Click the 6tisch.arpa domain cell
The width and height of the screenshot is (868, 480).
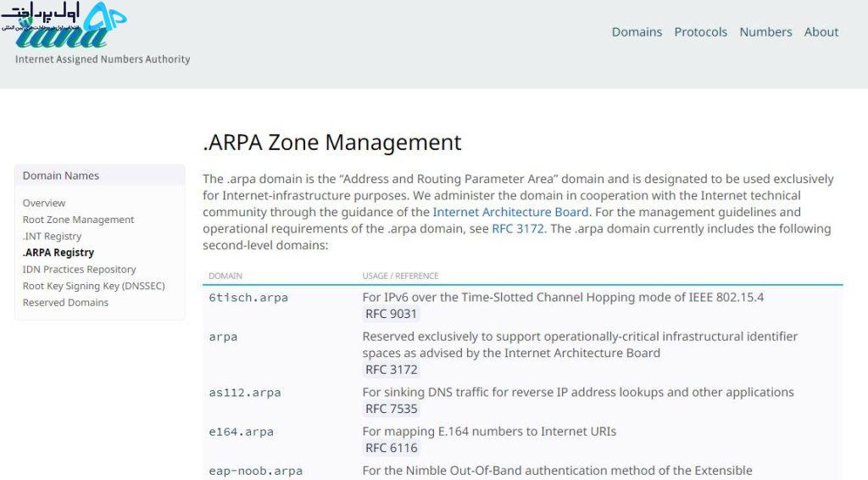pos(248,298)
